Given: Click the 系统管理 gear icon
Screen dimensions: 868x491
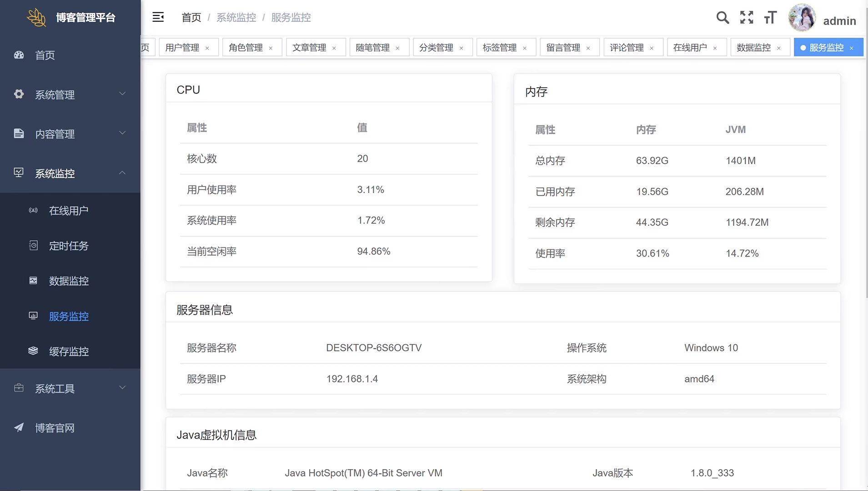Looking at the screenshot, I should click(19, 94).
